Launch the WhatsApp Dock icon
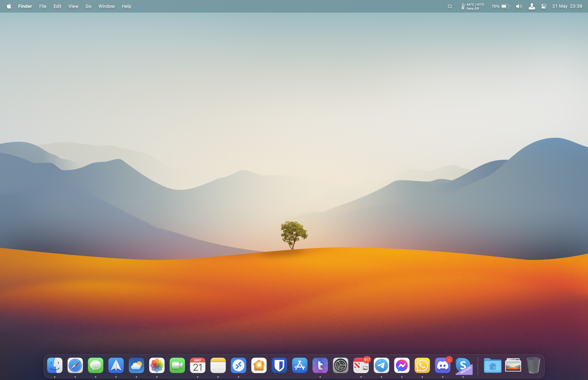Viewport: 588px width, 380px height. [422, 366]
